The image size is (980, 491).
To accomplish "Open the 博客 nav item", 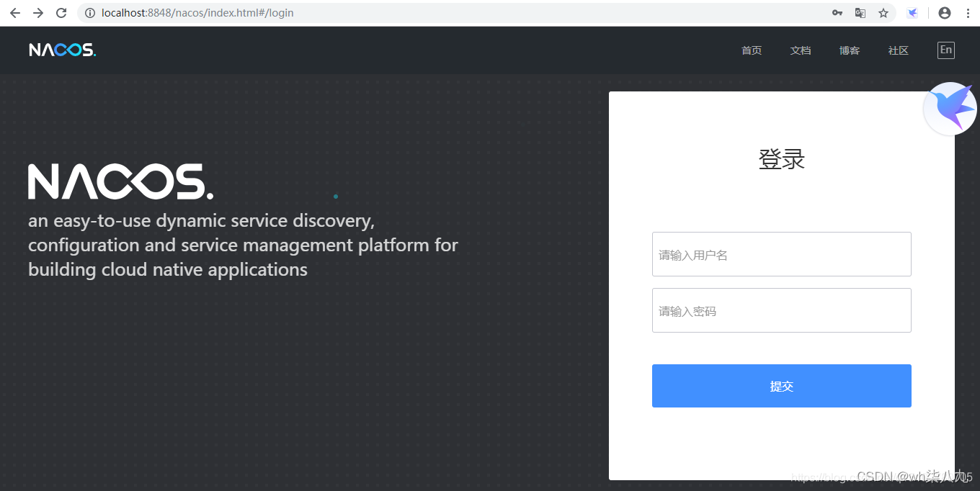I will pos(850,50).
